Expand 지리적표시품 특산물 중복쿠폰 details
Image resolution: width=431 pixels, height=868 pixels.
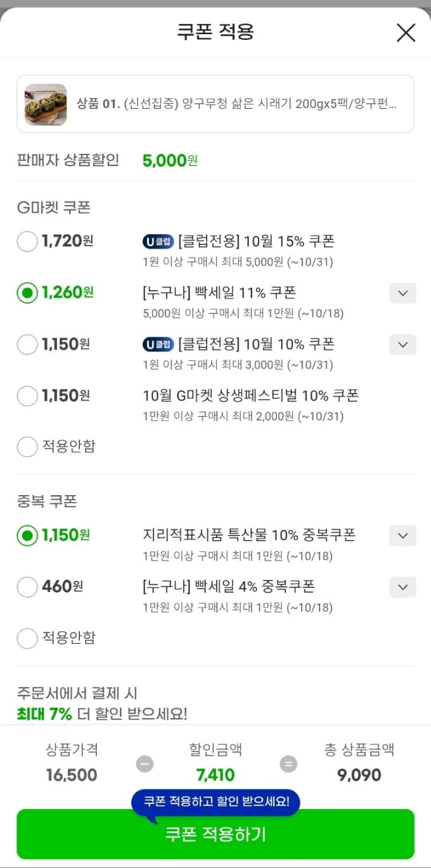[x=402, y=536]
